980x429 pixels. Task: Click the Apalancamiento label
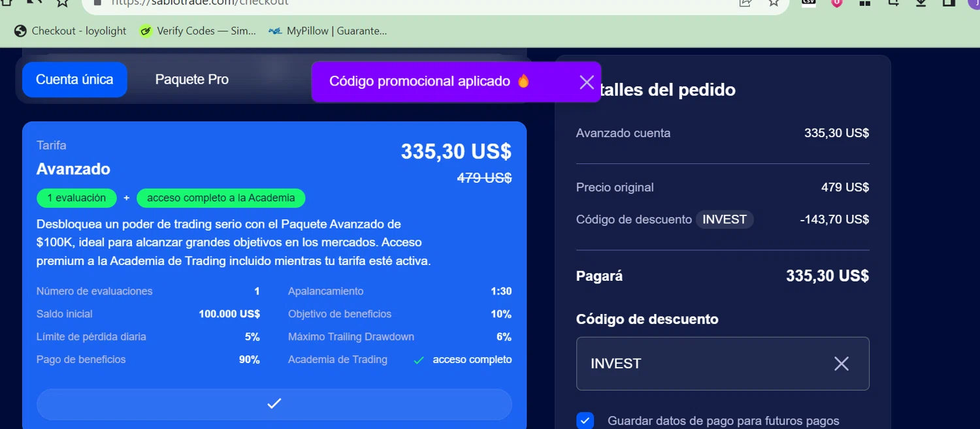pos(325,291)
